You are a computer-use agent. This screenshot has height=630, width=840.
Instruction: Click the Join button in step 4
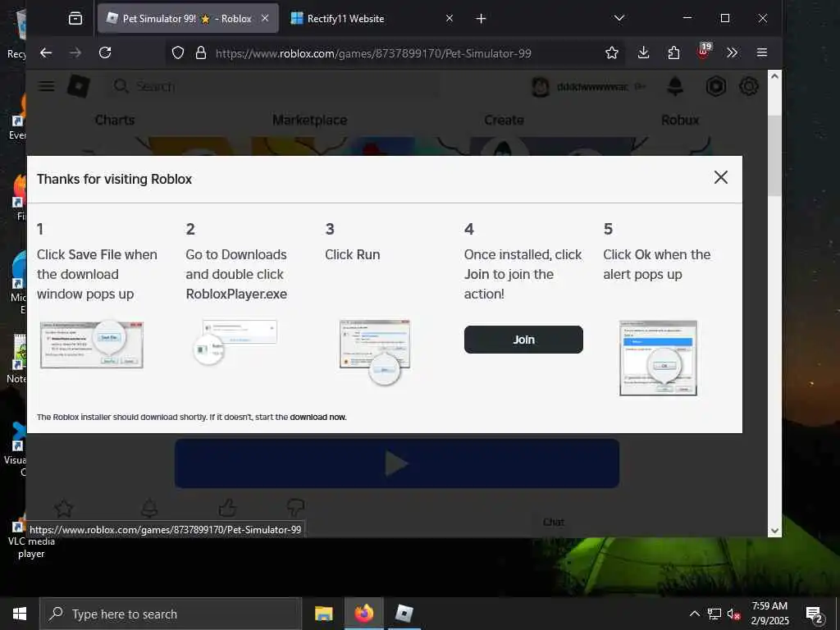tap(523, 340)
